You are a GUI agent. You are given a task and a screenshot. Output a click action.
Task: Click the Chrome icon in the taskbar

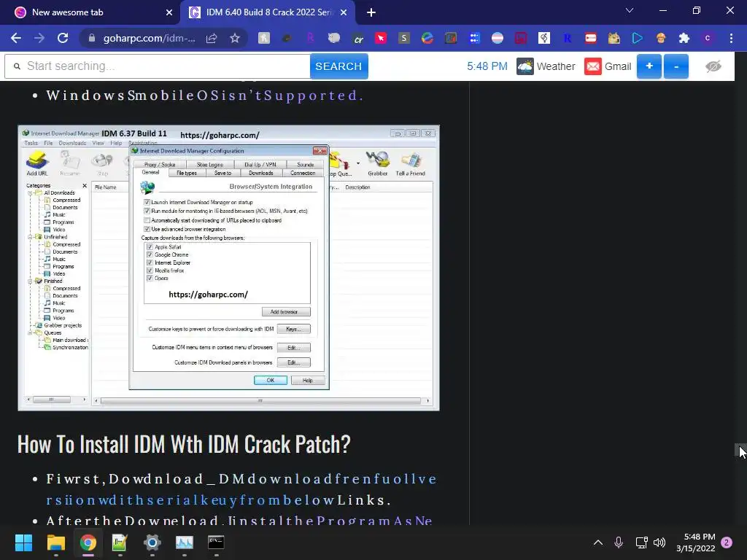click(x=88, y=542)
